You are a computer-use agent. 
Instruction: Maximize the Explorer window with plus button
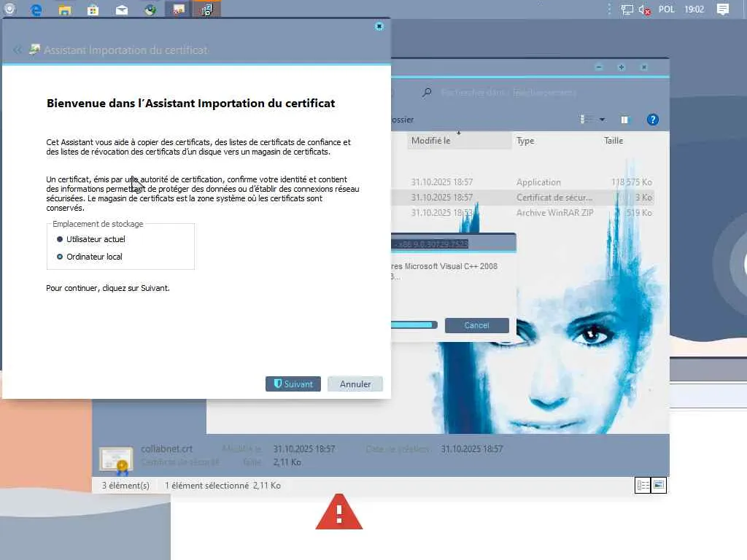622,67
